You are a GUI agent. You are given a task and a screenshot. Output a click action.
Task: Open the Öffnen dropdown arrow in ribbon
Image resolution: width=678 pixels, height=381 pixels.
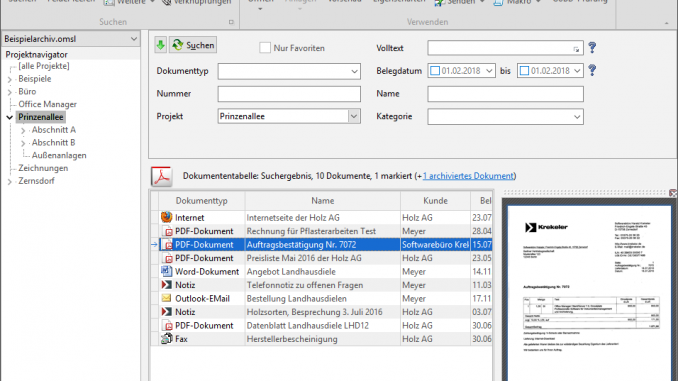coord(260,9)
